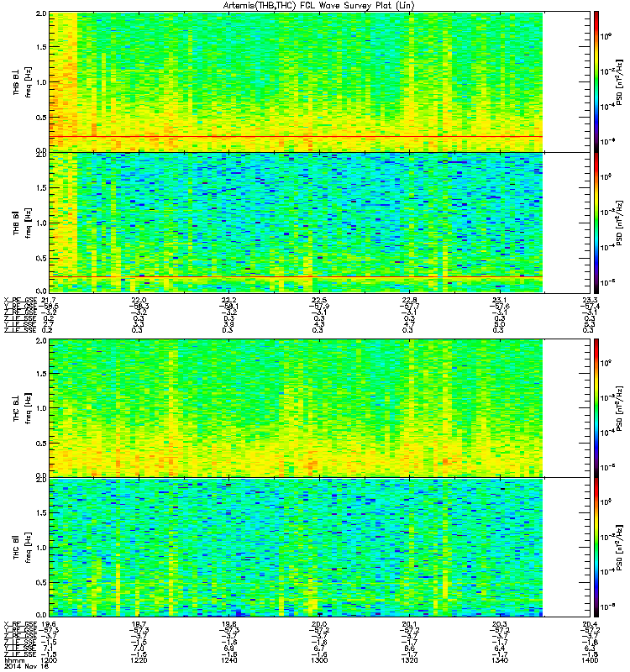The image size is (630, 672).
Task: Click the THB X_RE_GSE value 22.8
Action: pos(410,300)
